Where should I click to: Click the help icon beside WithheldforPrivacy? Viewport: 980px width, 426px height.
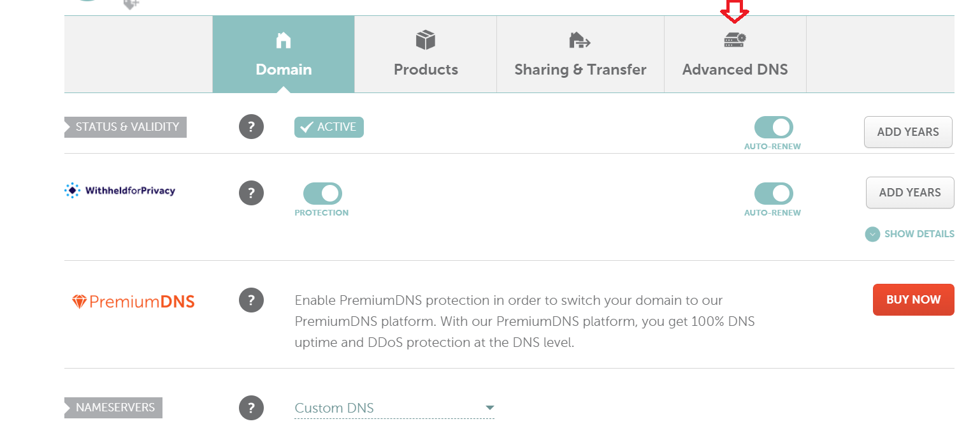(251, 193)
